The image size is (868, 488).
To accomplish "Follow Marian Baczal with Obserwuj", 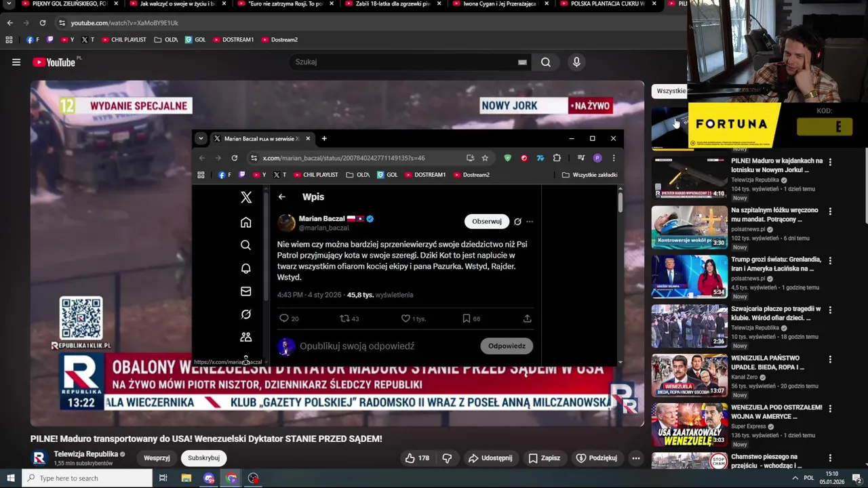I will 487,222.
